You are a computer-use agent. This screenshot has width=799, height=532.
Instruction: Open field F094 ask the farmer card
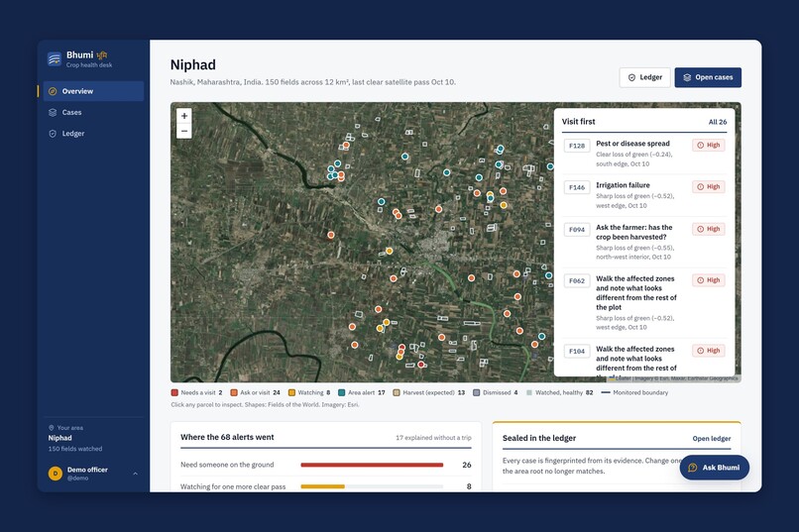644,242
